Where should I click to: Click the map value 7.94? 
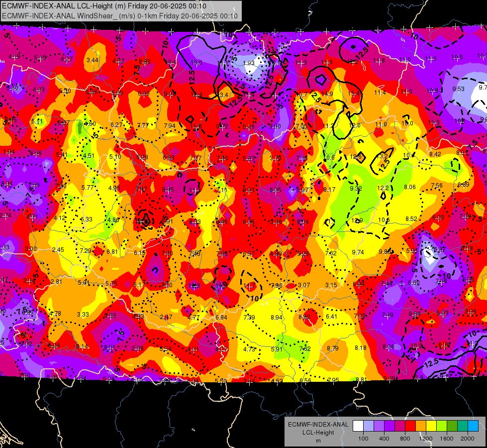[x=170, y=125]
